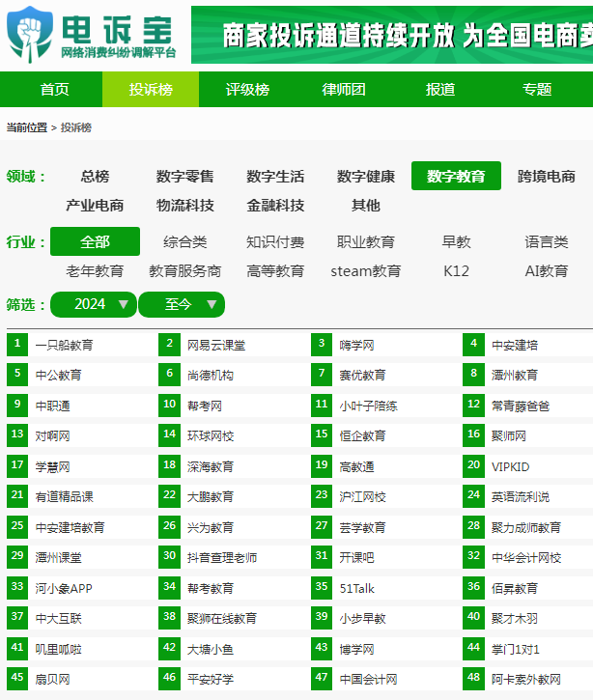Filter industry by 知识付费
Screen dimensions: 593x700
[x=275, y=241]
